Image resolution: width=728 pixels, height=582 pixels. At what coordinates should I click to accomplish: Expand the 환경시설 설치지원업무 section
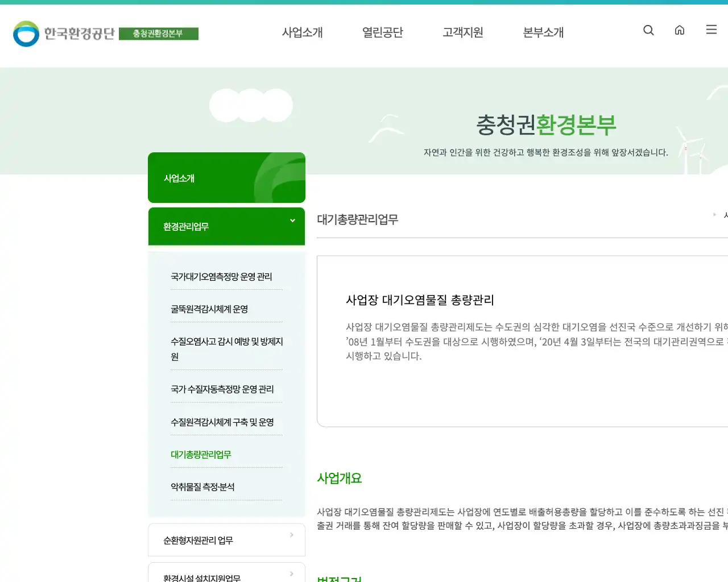[x=226, y=575]
